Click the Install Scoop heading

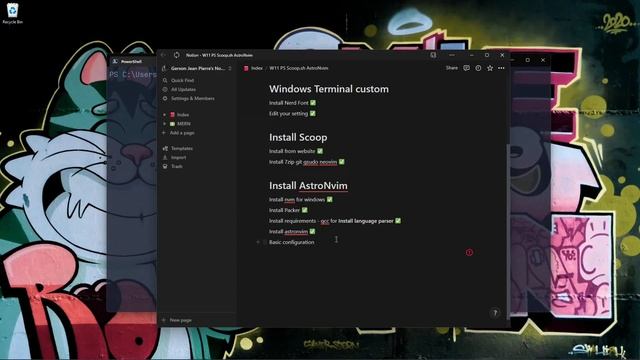click(298, 137)
